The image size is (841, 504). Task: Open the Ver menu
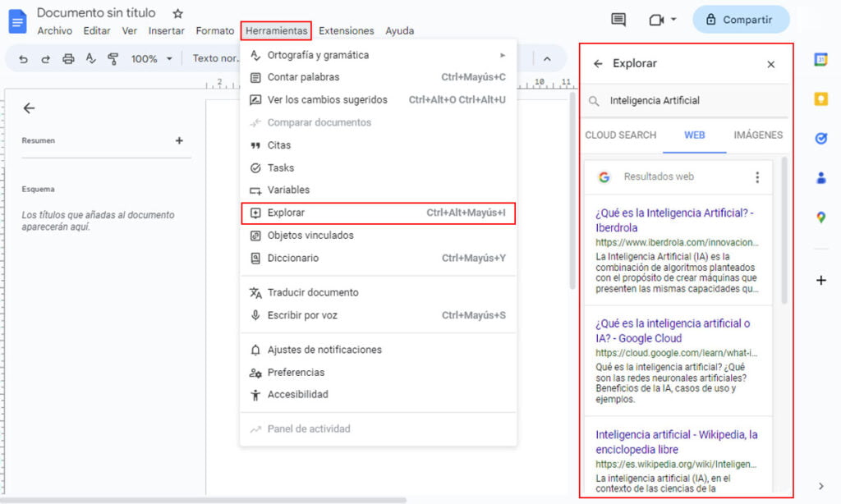point(129,31)
